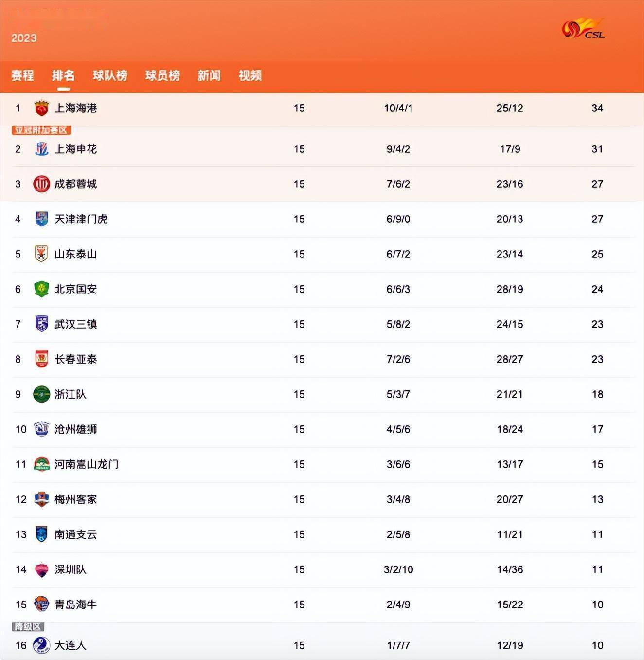Select the 球队榜 (team stats) tab
Viewport: 644px width, 660px height.
tap(110, 75)
